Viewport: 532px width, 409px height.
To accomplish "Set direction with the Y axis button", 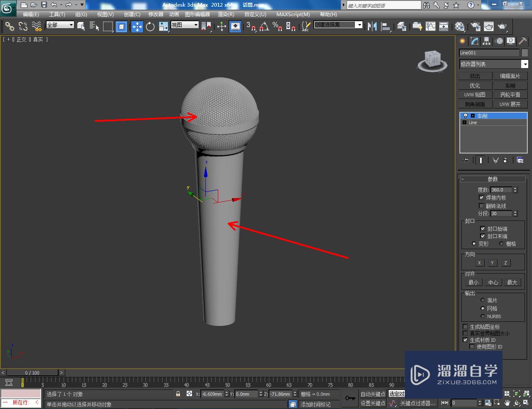I will pyautogui.click(x=492, y=263).
